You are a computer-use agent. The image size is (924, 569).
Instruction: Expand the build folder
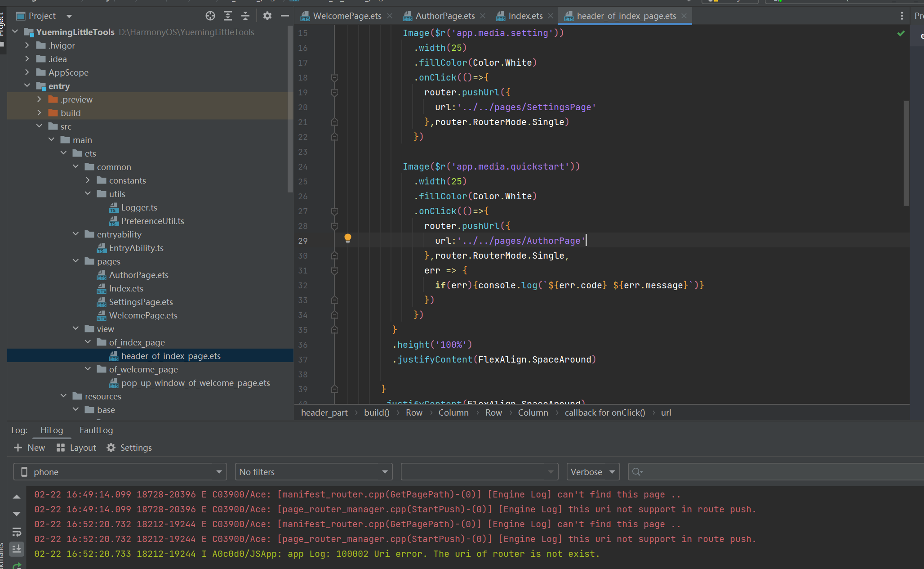pyautogui.click(x=39, y=113)
